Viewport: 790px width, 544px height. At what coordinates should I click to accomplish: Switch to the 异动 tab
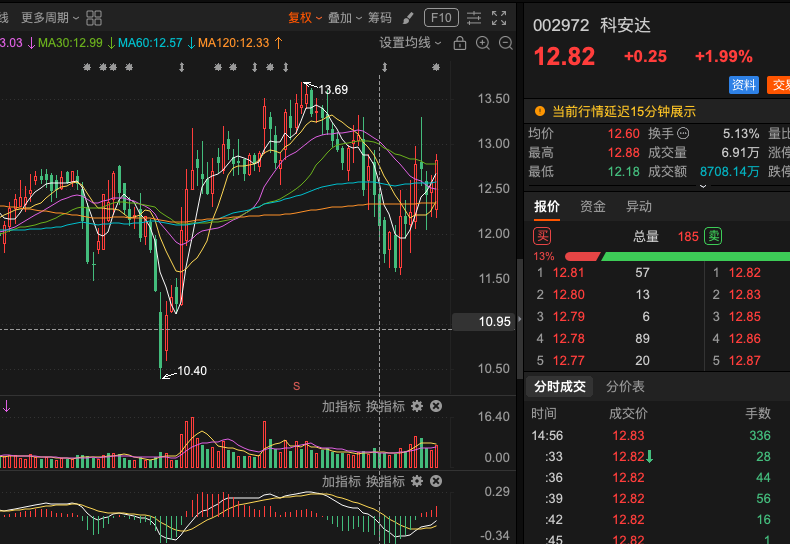(x=638, y=207)
